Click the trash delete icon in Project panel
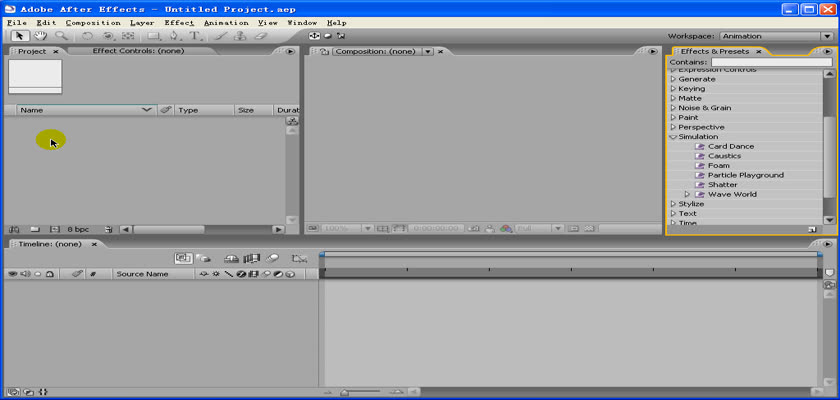This screenshot has width=840, height=400. point(109,229)
